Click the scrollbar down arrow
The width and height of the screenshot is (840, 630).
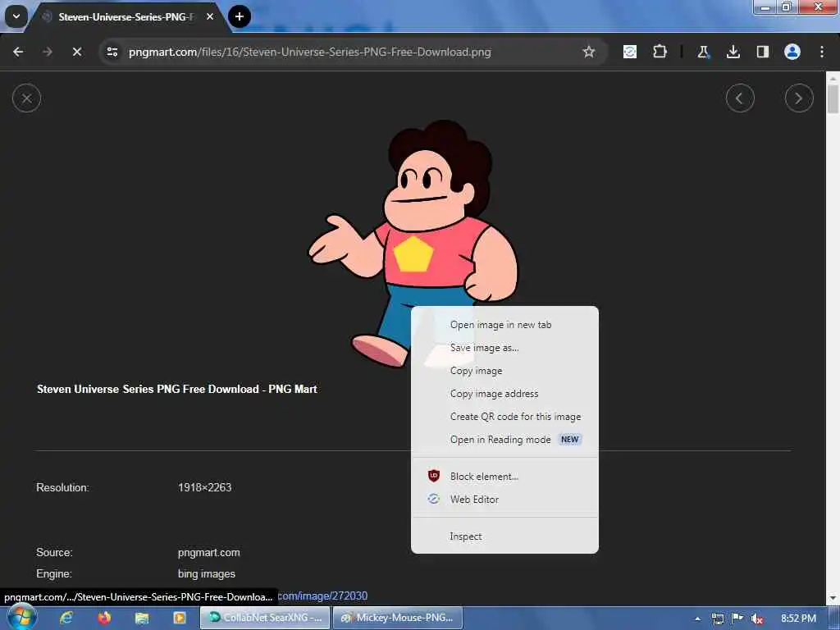[833, 598]
